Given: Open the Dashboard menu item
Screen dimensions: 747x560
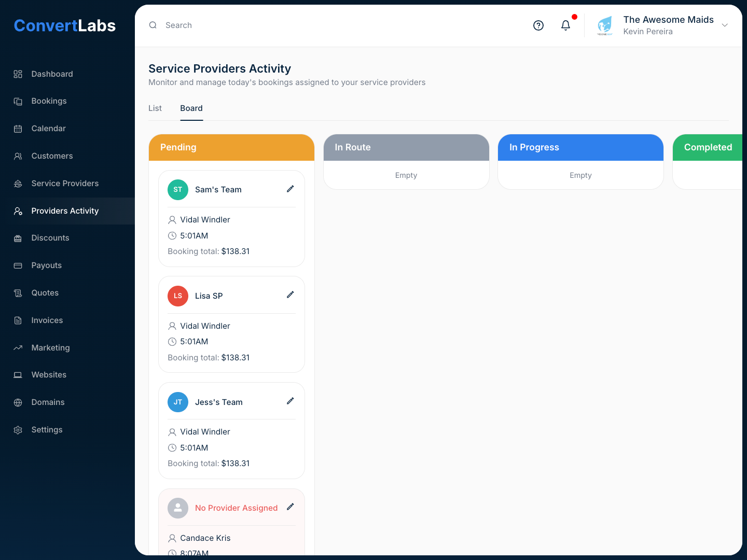Looking at the screenshot, I should (67, 74).
